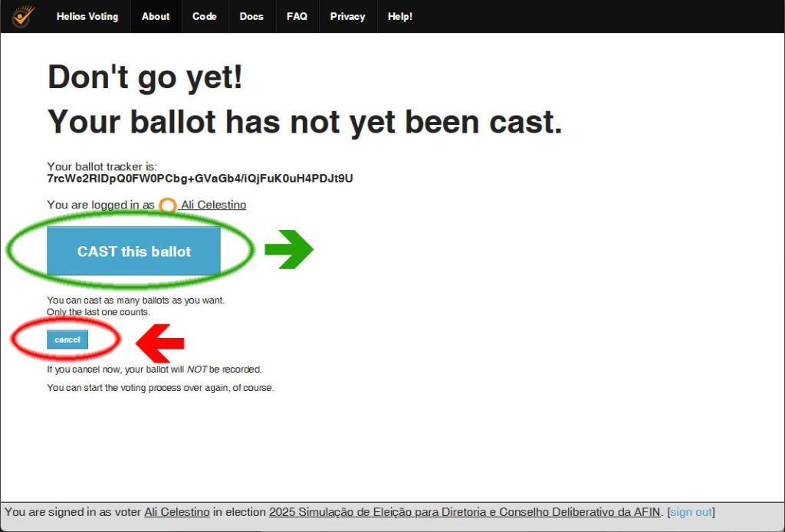The image size is (785, 532).
Task: Click the ballot tracker code string
Action: (199, 179)
